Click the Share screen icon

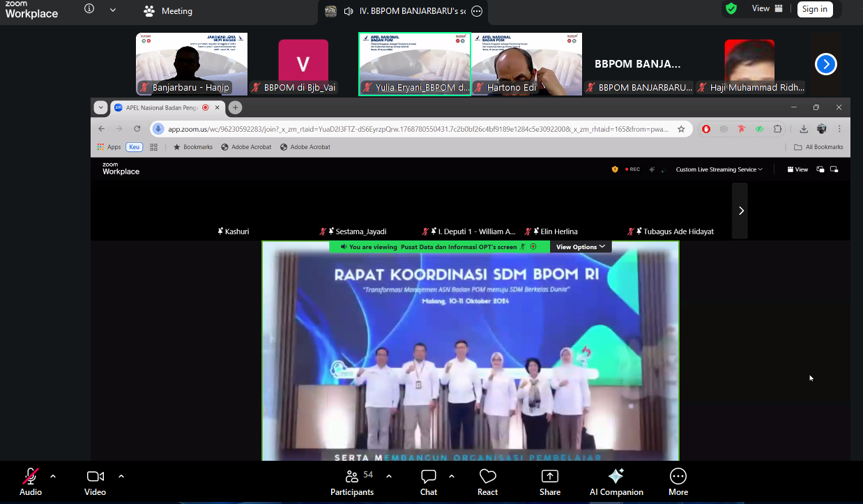click(549, 482)
